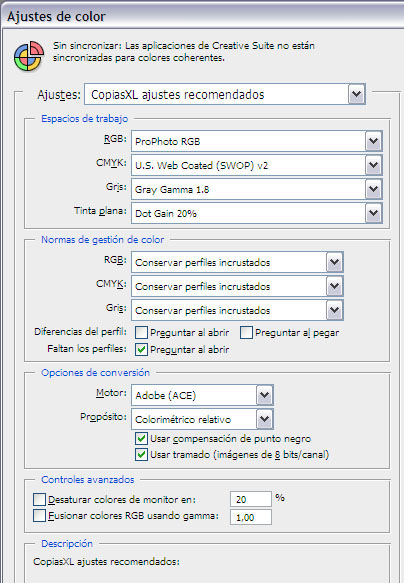Viewport: 404px width, 583px height.
Task: Click the Creative Suite color sync icon
Action: [x=29, y=56]
